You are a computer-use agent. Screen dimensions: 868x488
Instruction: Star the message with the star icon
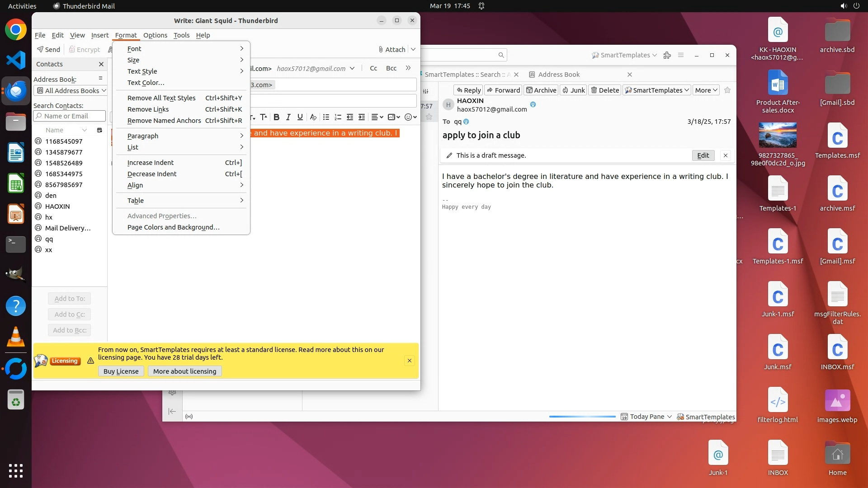coord(727,90)
